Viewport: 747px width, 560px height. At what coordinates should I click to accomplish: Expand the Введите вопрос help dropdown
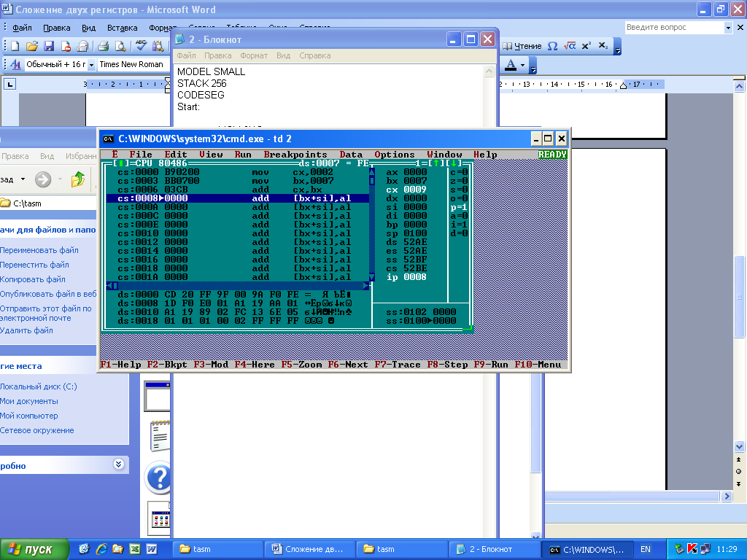[x=728, y=28]
